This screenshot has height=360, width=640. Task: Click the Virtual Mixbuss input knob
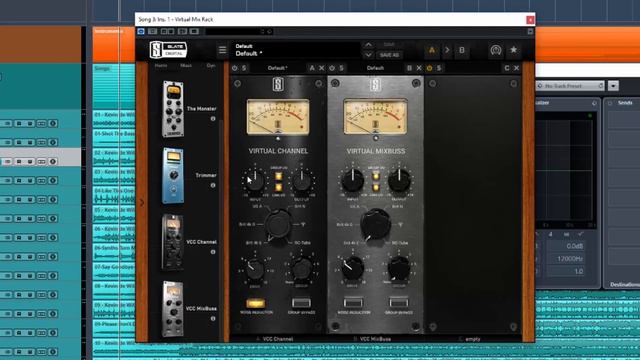click(x=353, y=180)
